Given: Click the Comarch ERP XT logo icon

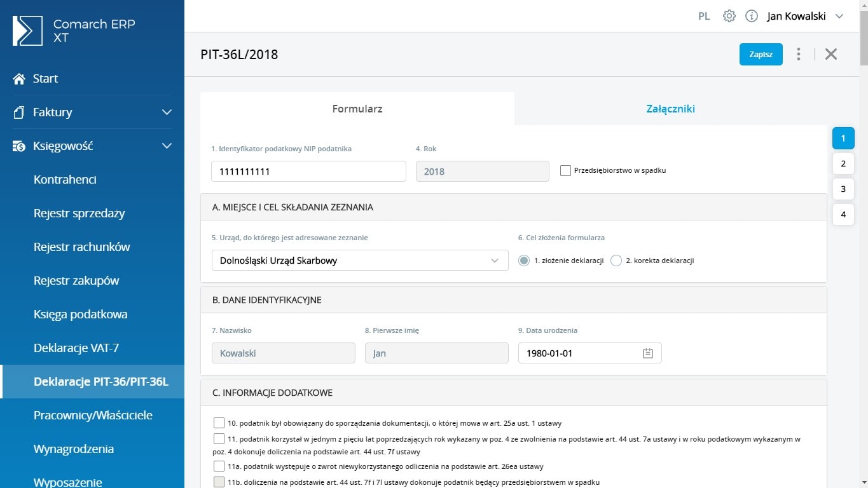Looking at the screenshot, I should pos(27,31).
